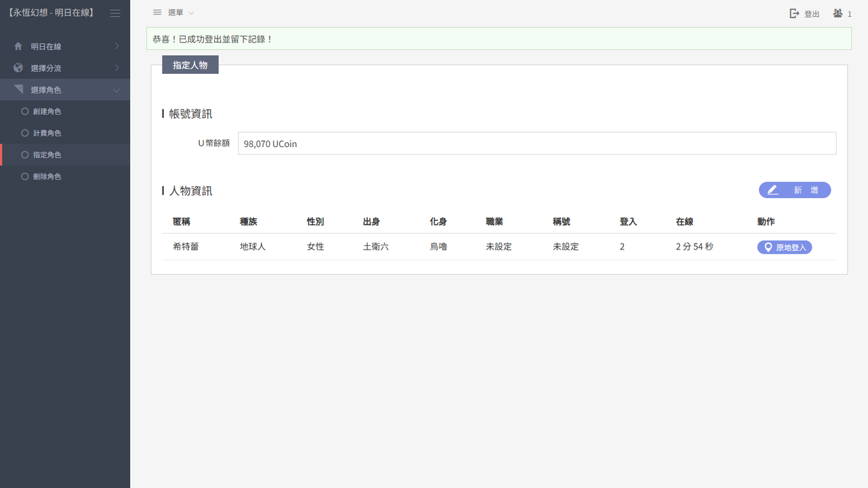Click the triangle icon for 選擇角色
The height and width of the screenshot is (488, 868).
[x=18, y=89]
